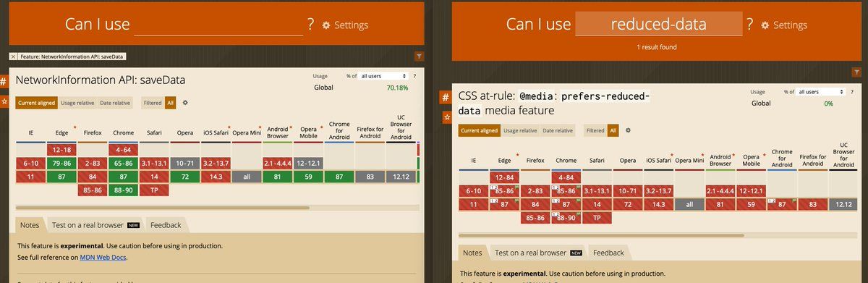
Task: Toggle the left Filtered view button
Action: pos(152,103)
